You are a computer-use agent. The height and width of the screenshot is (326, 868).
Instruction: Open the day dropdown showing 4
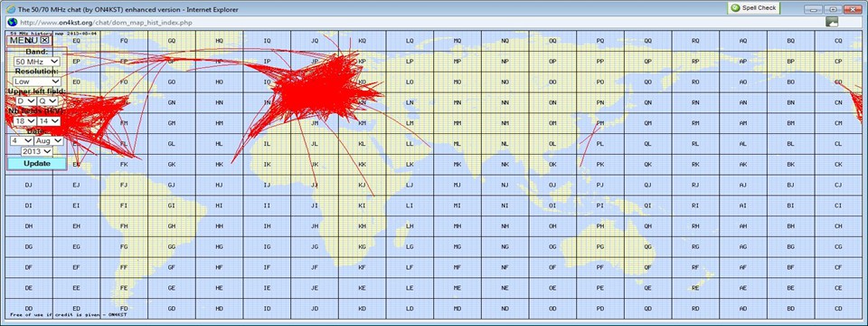22,141
